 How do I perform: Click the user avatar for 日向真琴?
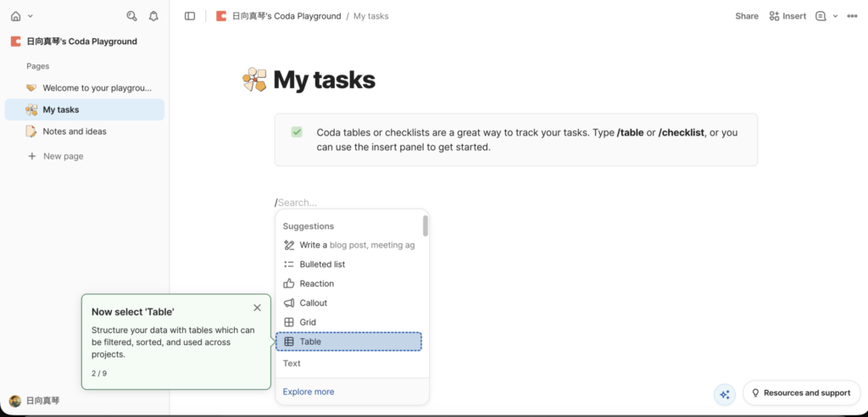click(x=15, y=401)
